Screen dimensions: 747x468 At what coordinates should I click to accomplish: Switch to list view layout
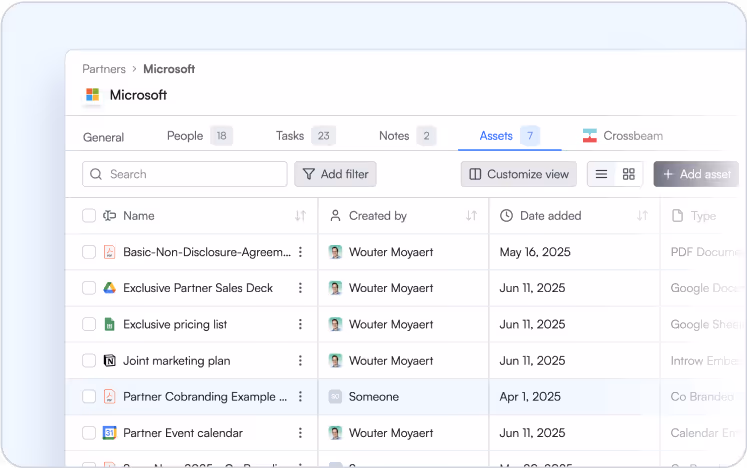pos(601,174)
